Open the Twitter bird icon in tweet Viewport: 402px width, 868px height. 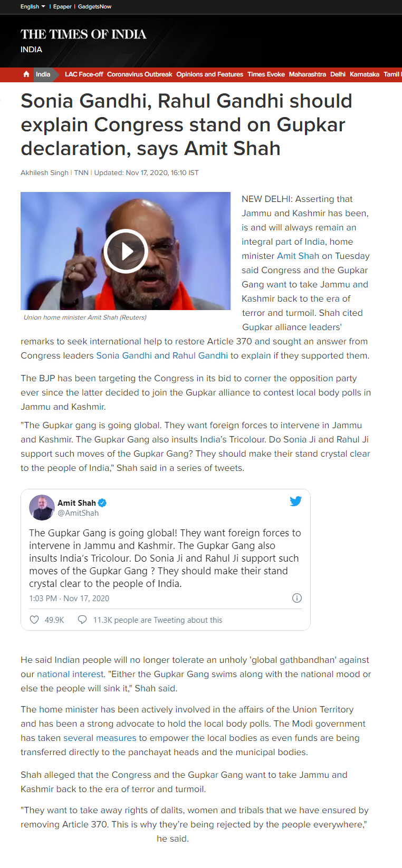tap(295, 501)
